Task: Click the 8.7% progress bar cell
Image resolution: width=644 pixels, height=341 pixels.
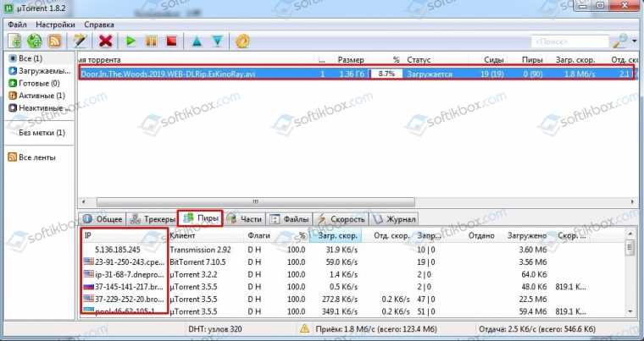Action: point(386,74)
